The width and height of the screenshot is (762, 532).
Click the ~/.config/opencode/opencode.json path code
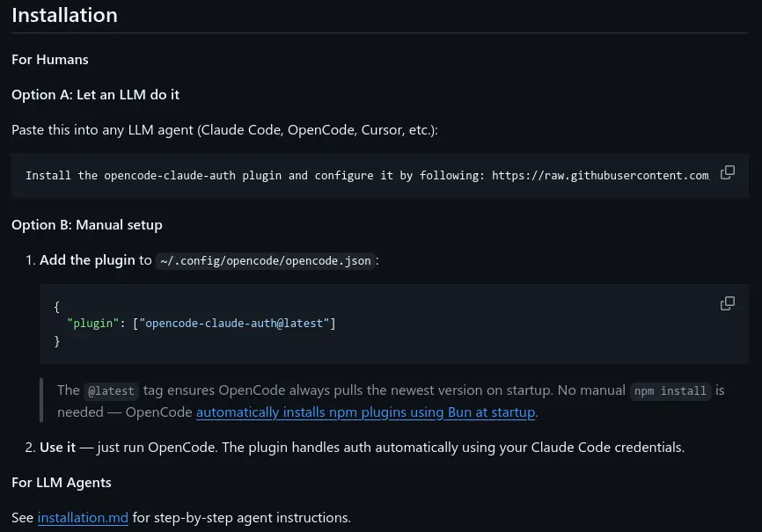(266, 261)
